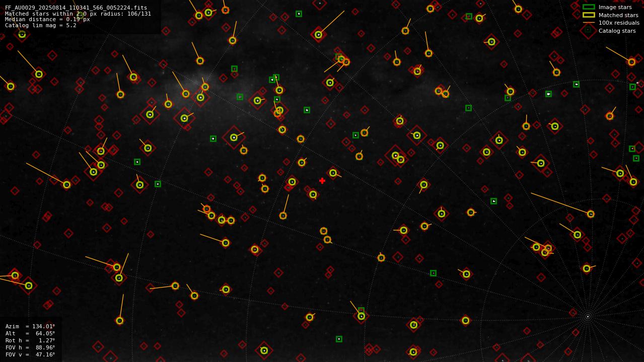644x362 pixels.
Task: Click the yellow Matched stars legend square
Action: [589, 15]
